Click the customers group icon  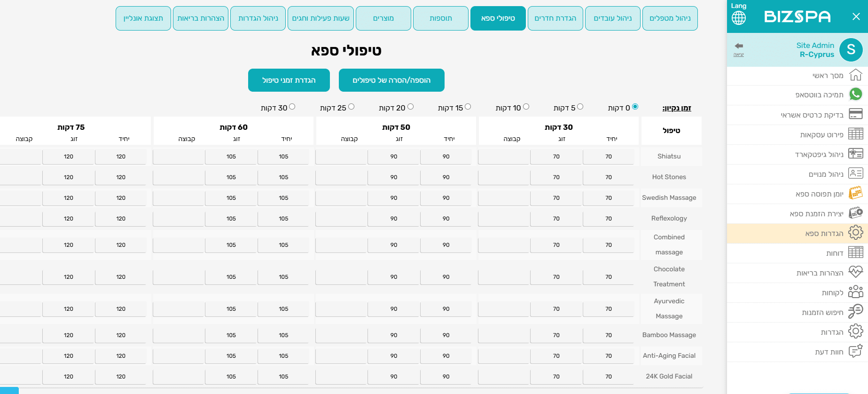(855, 292)
